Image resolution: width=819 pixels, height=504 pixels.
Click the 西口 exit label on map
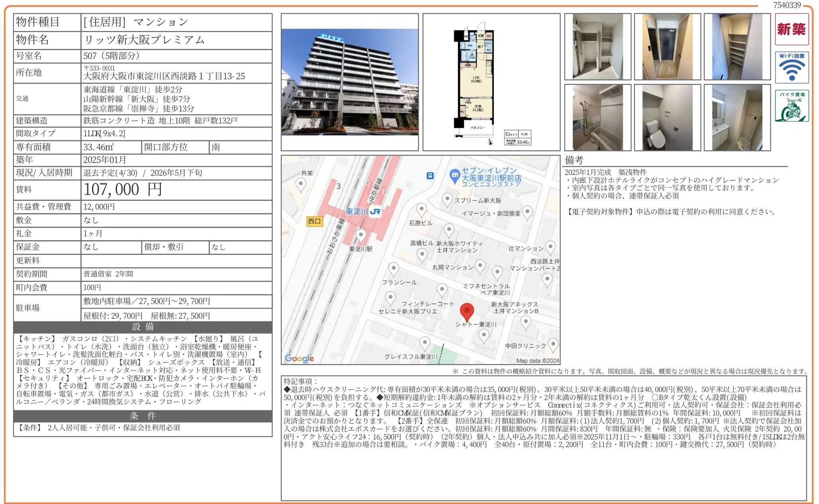[x=314, y=221]
